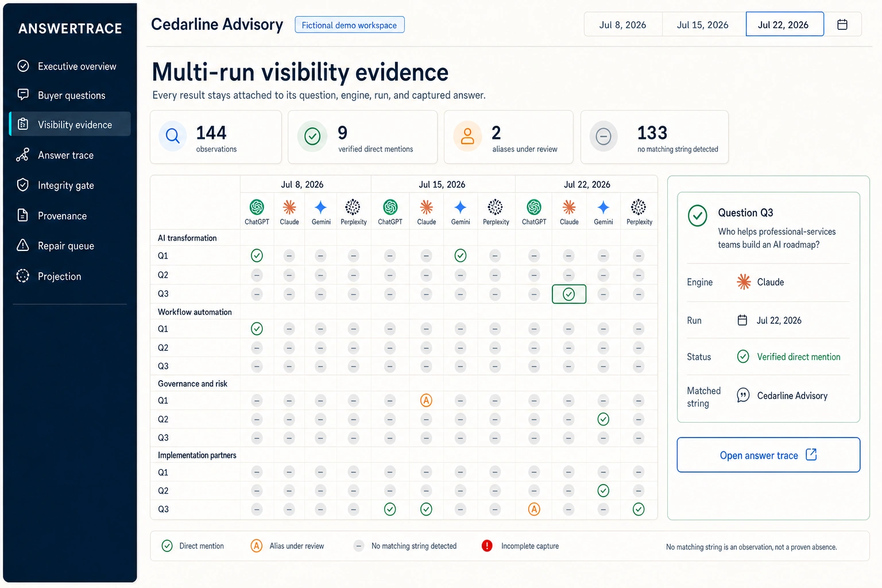Select Governance Q1 alias-under-review cell for Claude
882x588 pixels.
coord(426,400)
